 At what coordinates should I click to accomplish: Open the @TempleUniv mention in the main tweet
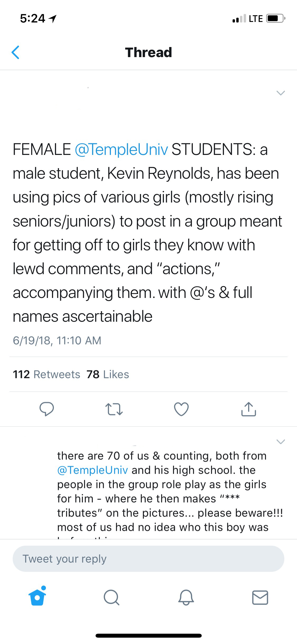click(121, 149)
